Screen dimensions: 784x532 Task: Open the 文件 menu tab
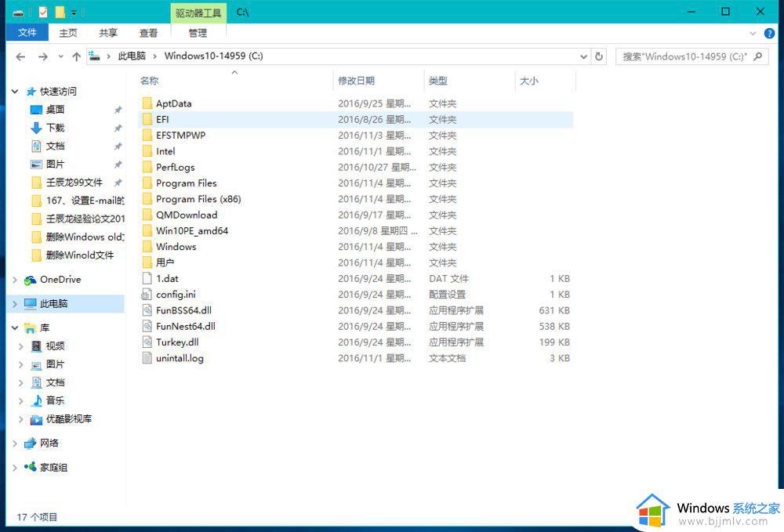point(27,32)
